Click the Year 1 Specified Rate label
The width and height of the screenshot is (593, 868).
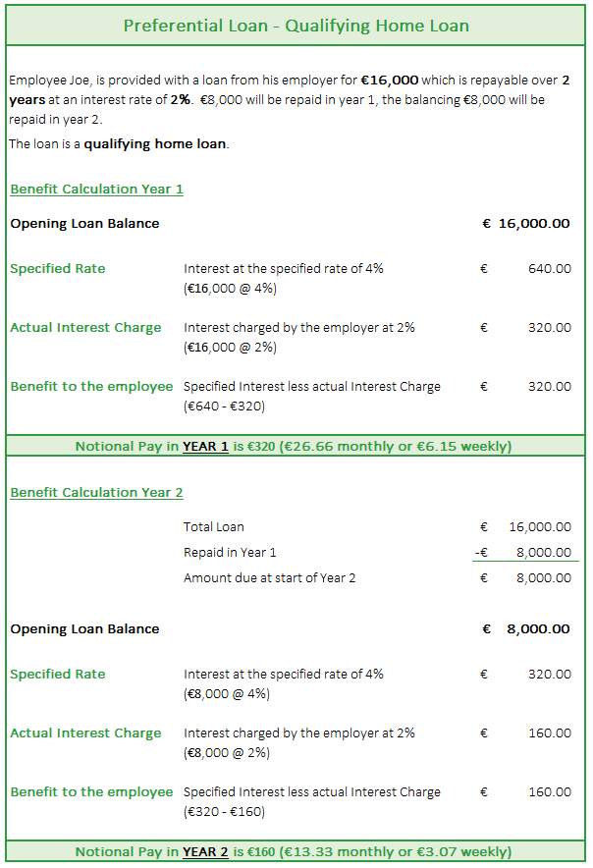pyautogui.click(x=58, y=268)
